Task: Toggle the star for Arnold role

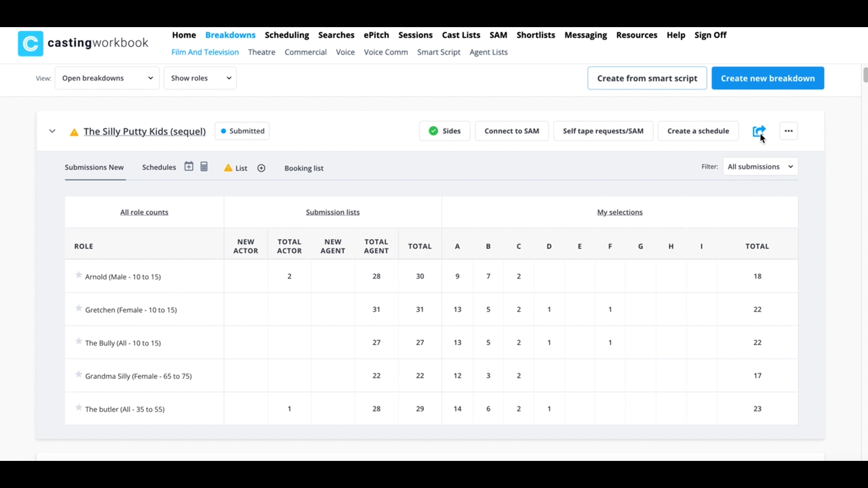Action: [x=79, y=275]
